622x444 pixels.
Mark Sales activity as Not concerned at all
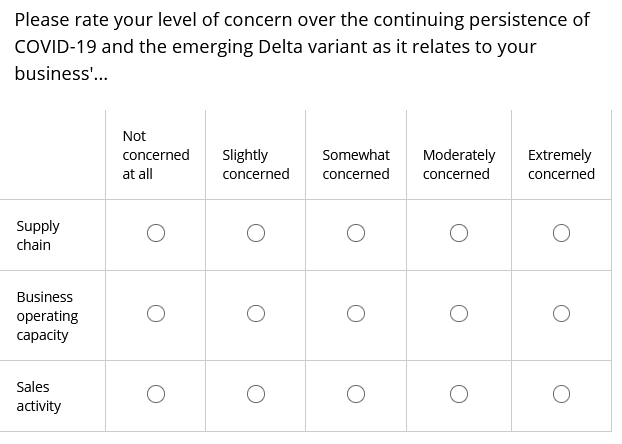156,394
